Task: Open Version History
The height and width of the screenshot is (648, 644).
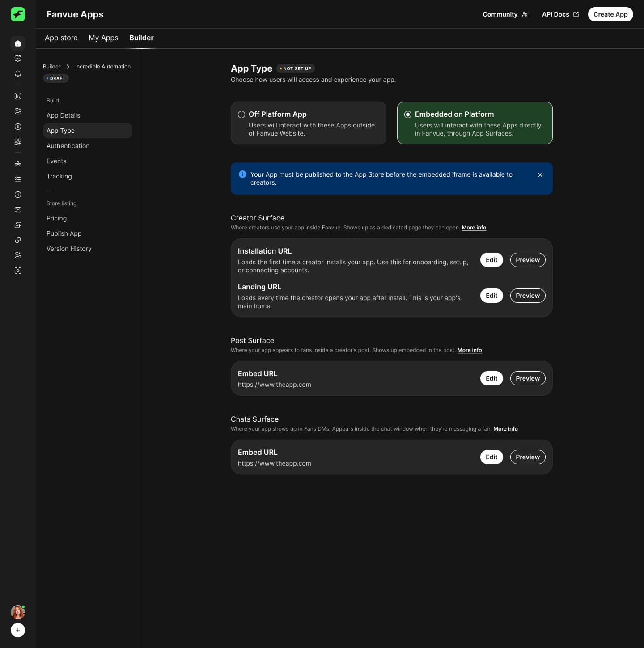Action: point(88,249)
